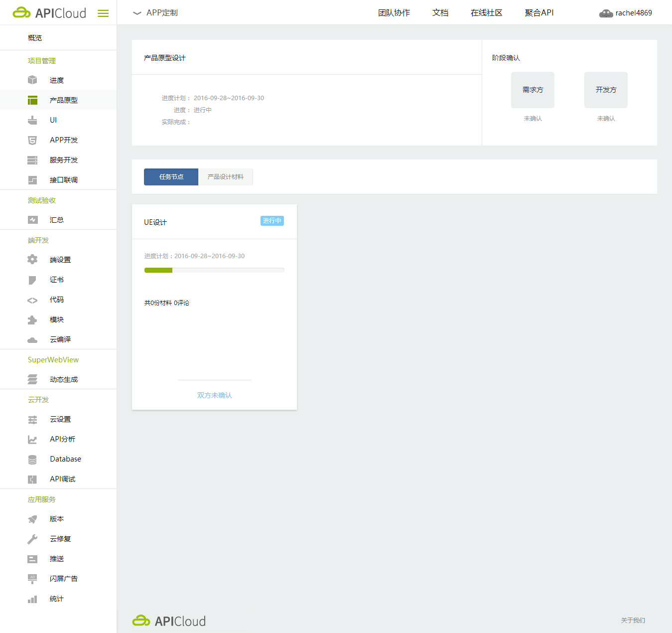The height and width of the screenshot is (633, 672).
Task: Open the 云修复 wrench icon
Action: coord(32,539)
